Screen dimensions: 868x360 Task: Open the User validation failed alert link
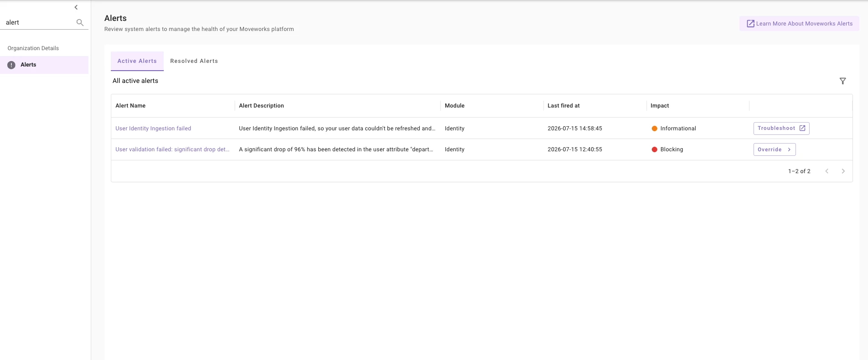[x=172, y=149]
